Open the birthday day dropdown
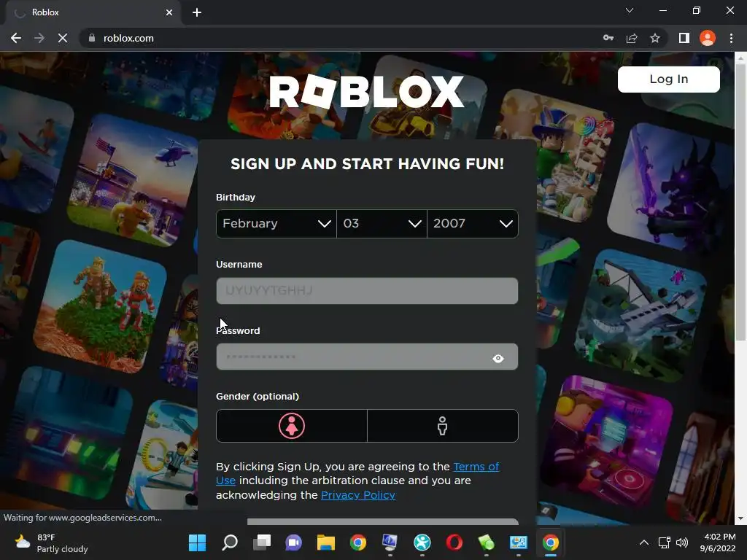The image size is (747, 560). [382, 224]
